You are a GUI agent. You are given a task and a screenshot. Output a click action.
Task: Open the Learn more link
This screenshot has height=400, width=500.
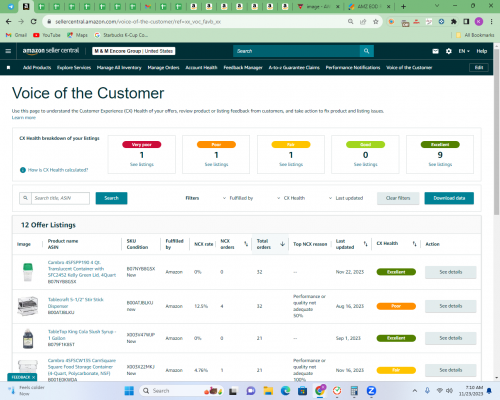[24, 117]
